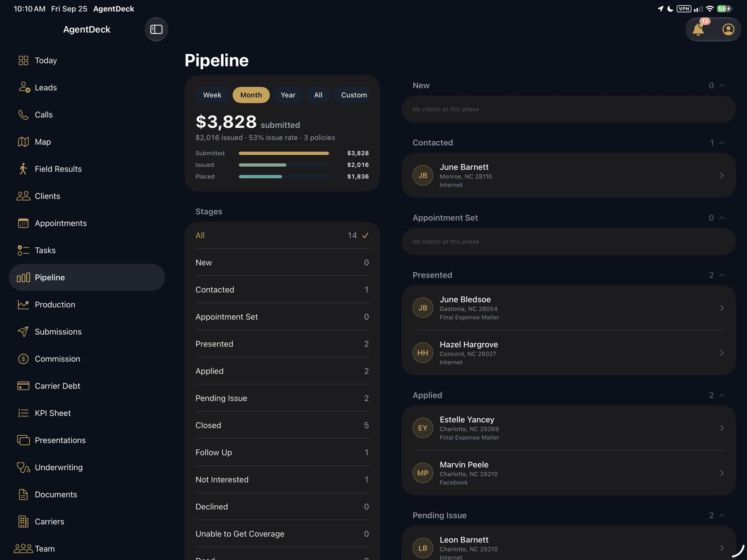The height and width of the screenshot is (560, 747).
Task: Open June Barnett client card
Action: click(569, 175)
